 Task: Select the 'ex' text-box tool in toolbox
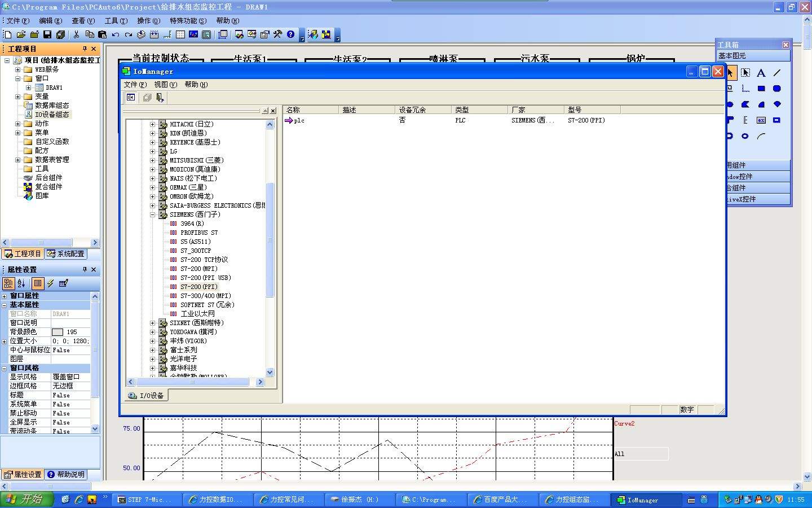(761, 120)
